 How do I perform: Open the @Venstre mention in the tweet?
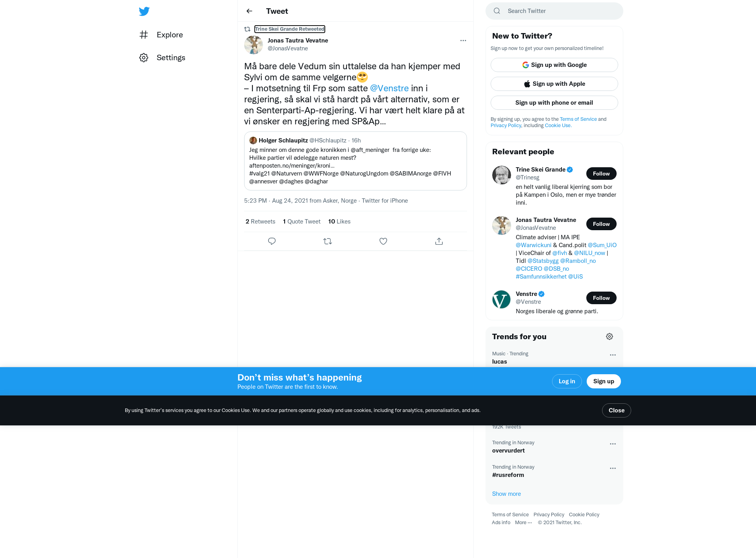(389, 88)
